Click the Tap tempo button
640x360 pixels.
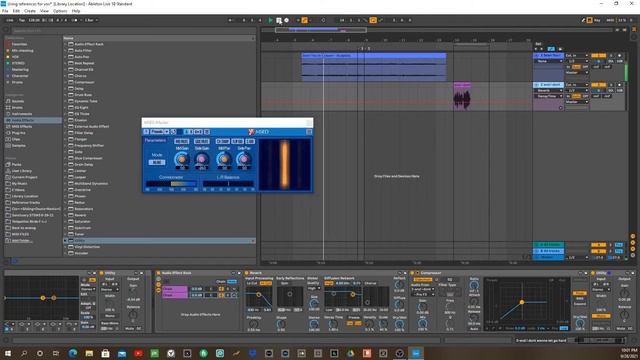click(22, 20)
